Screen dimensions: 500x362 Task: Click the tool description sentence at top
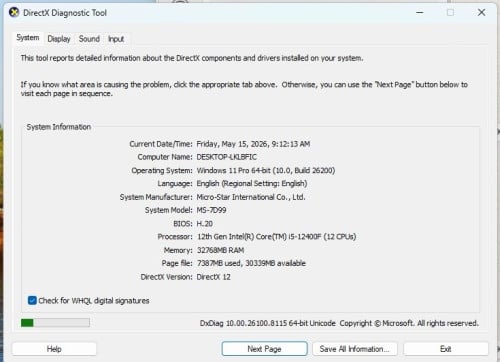click(192, 58)
